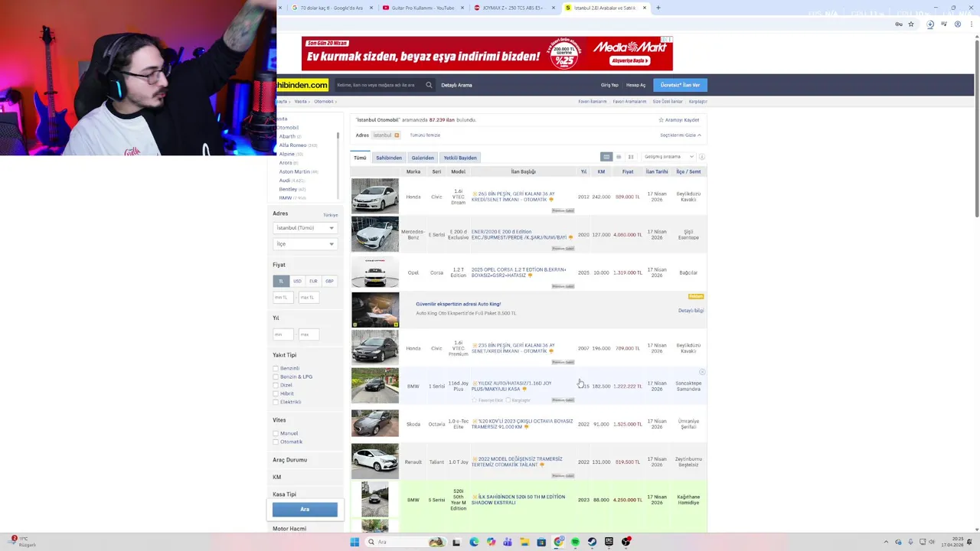Expand the Araç Durumu filter
Screen dimensions: 980x551
point(290,460)
